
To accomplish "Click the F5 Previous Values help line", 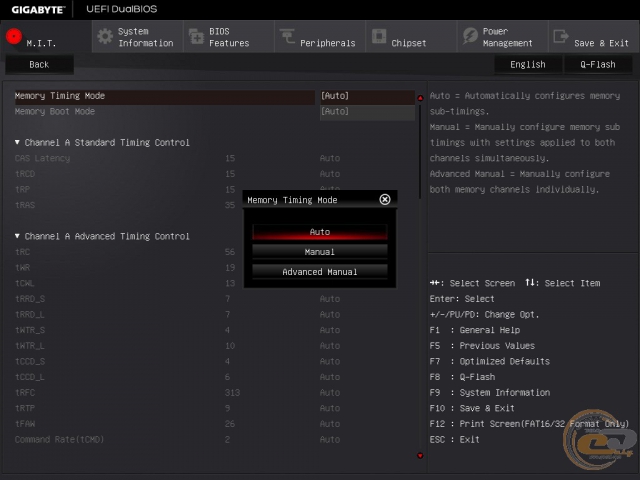I will click(482, 346).
